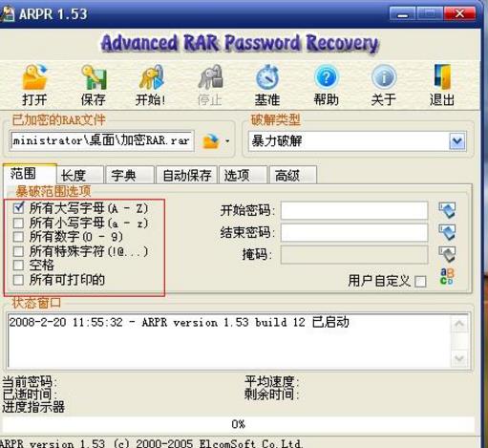Click the 结束密码 input field
488x448 pixels.
[354, 232]
